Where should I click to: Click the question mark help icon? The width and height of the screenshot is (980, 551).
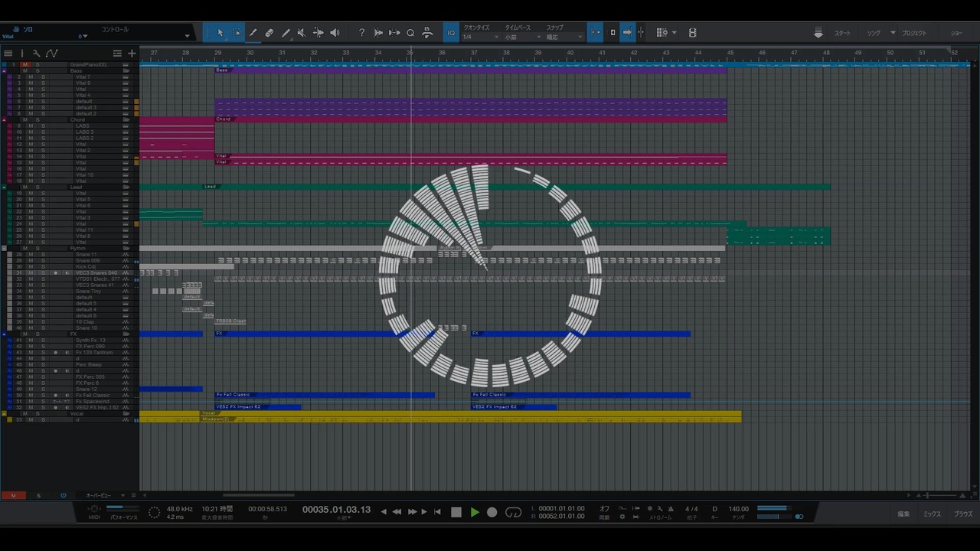pos(361,33)
